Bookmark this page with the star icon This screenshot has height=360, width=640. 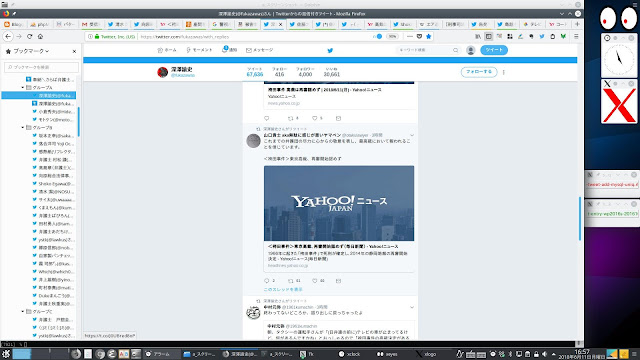[x=428, y=36]
